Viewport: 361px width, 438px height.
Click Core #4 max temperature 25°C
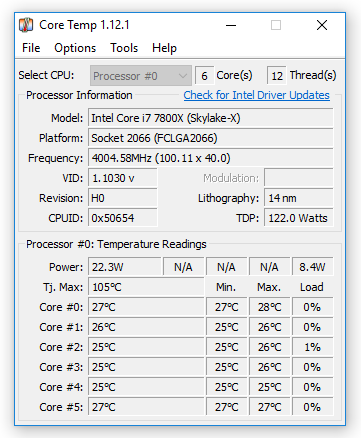point(270,387)
